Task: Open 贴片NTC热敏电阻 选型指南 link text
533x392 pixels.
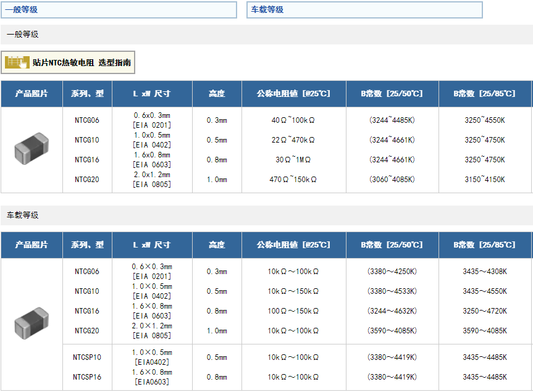Action: tap(82, 63)
